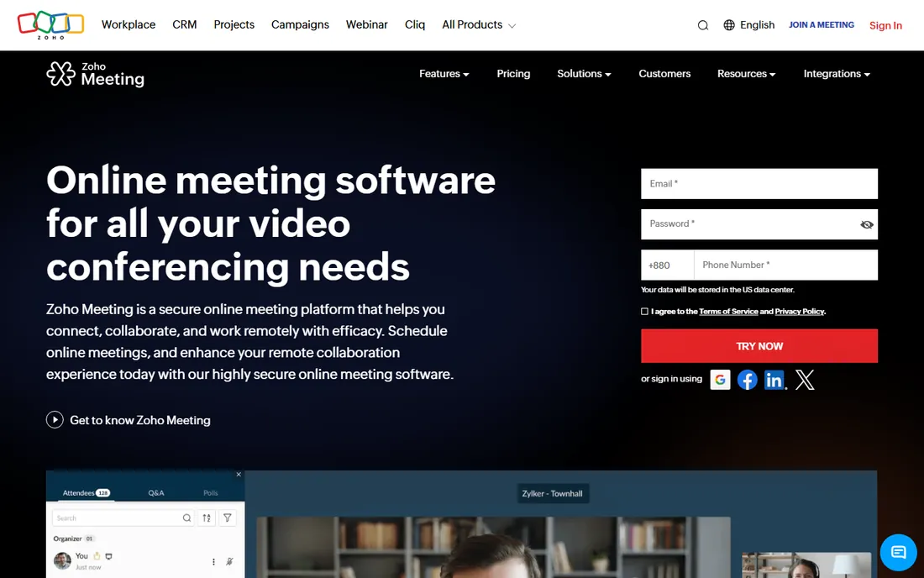Viewport: 924px width, 578px height.
Task: Open Projects in top navigation
Action: tap(234, 24)
